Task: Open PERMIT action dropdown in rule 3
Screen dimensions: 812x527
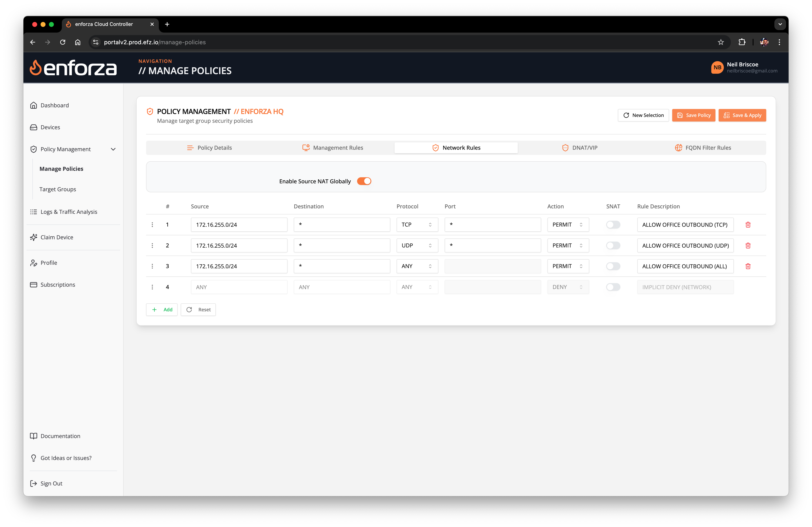Action: 568,266
